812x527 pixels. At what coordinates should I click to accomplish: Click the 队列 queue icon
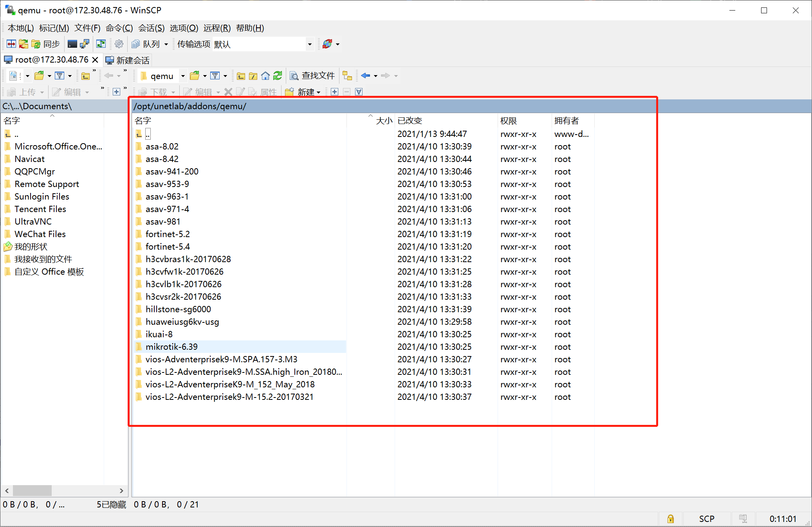[135, 44]
